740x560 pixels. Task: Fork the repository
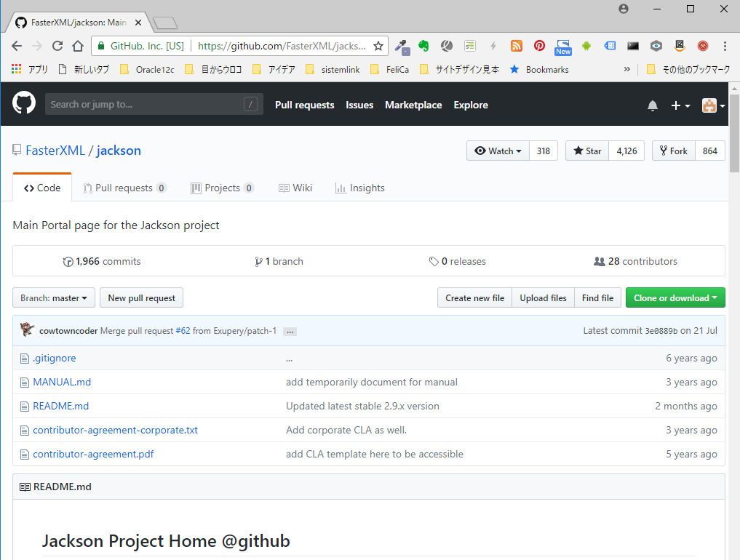[x=674, y=151]
